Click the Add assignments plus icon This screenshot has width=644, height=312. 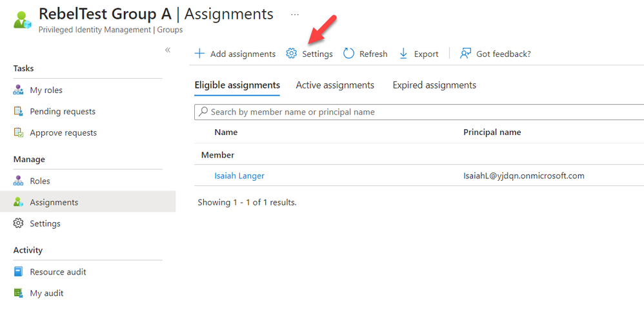point(200,54)
